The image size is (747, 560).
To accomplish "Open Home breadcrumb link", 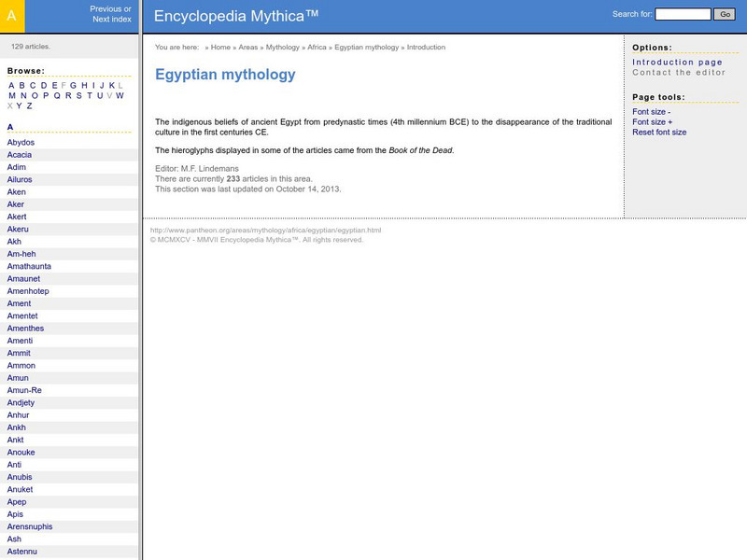I will pos(220,48).
